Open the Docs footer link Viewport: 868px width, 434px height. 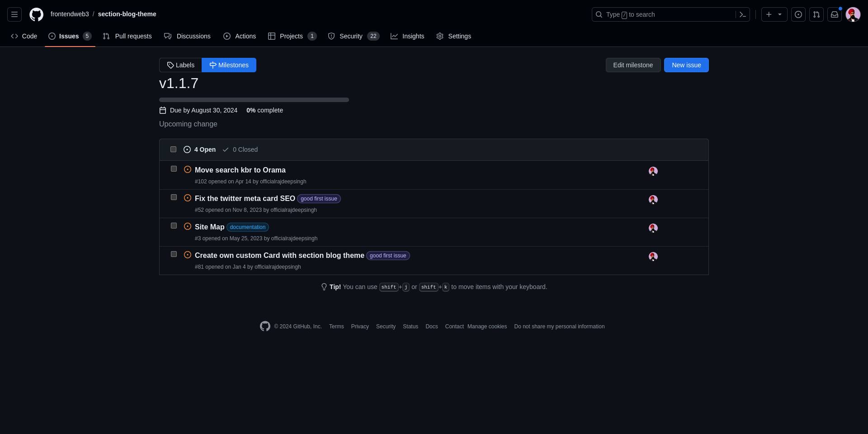(432, 327)
